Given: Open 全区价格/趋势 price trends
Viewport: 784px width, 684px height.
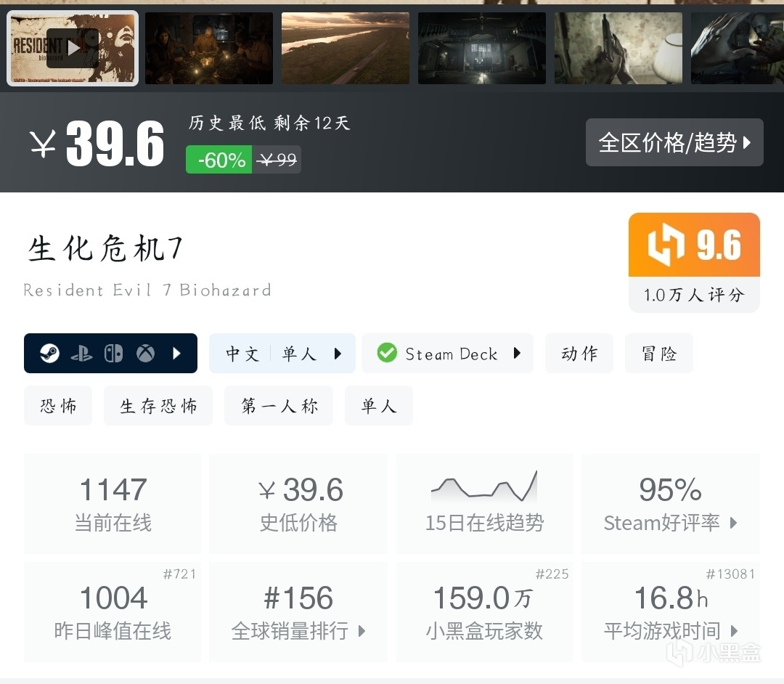Looking at the screenshot, I should (x=674, y=142).
